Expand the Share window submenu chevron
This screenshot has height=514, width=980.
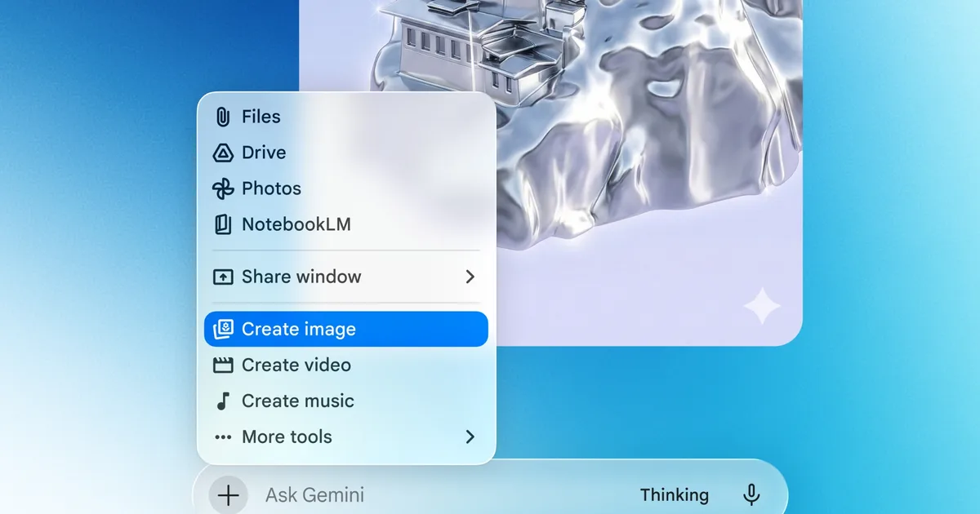click(x=470, y=277)
